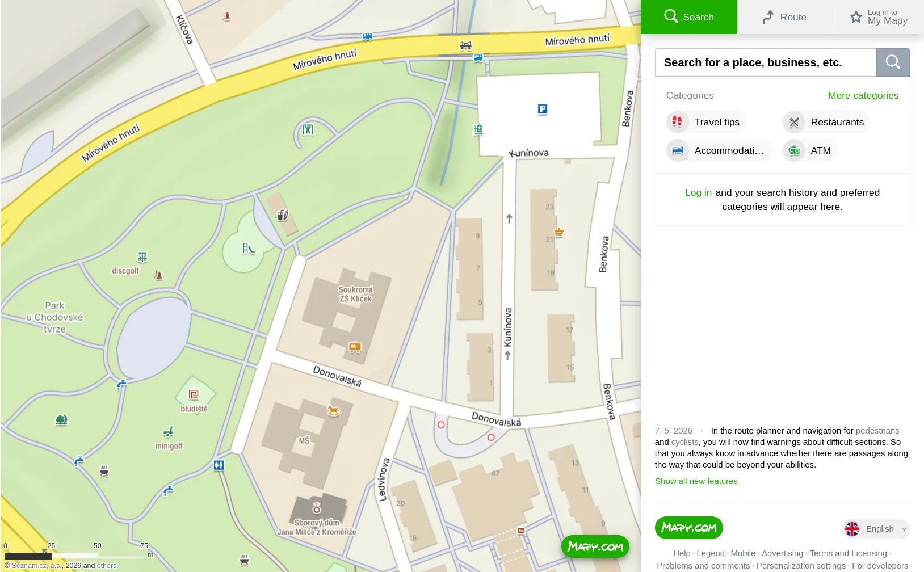Open Help footer link
The width and height of the screenshot is (924, 572).
tap(682, 553)
